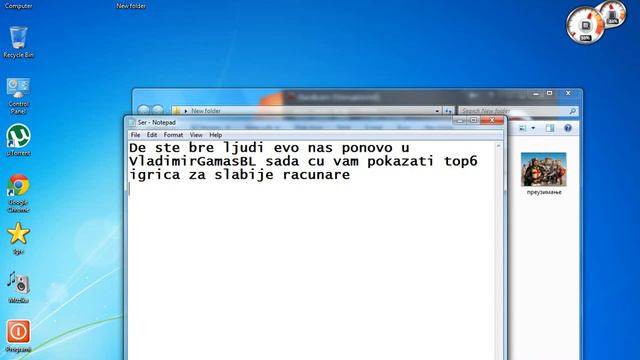Maximize the Ser - Notepad window
640x360 pixels.
[473, 120]
